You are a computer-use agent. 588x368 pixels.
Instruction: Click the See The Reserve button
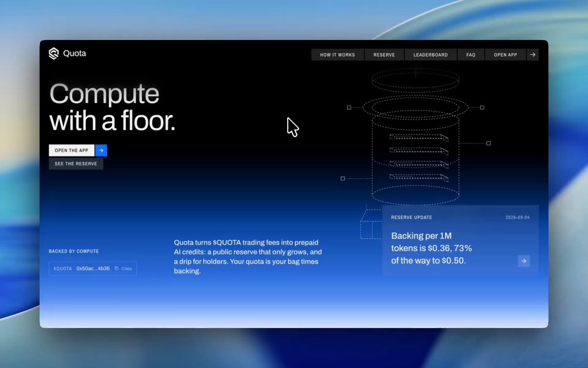click(76, 163)
